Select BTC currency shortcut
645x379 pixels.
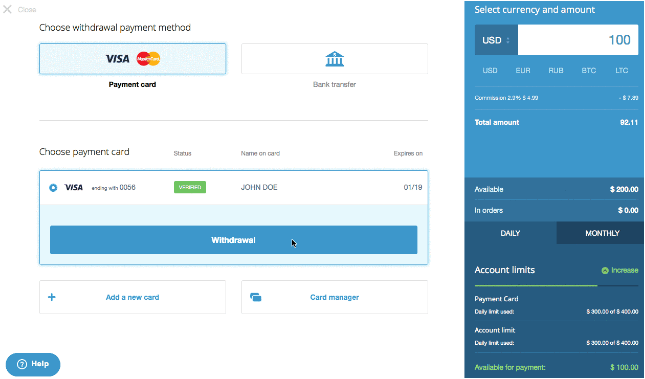click(589, 70)
